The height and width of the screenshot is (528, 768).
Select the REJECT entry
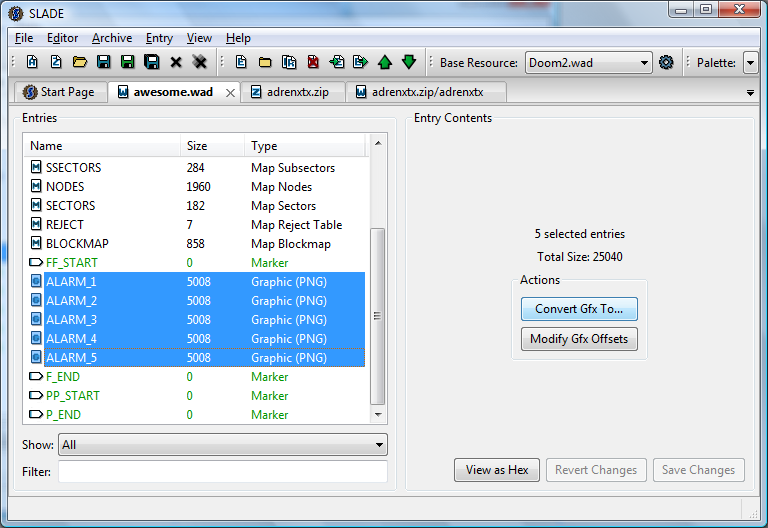tap(195, 225)
